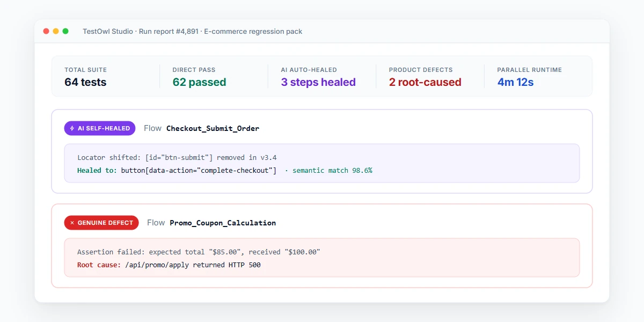Click the red "Root cause:" label
Image resolution: width=644 pixels, height=322 pixels.
pyautogui.click(x=99, y=265)
